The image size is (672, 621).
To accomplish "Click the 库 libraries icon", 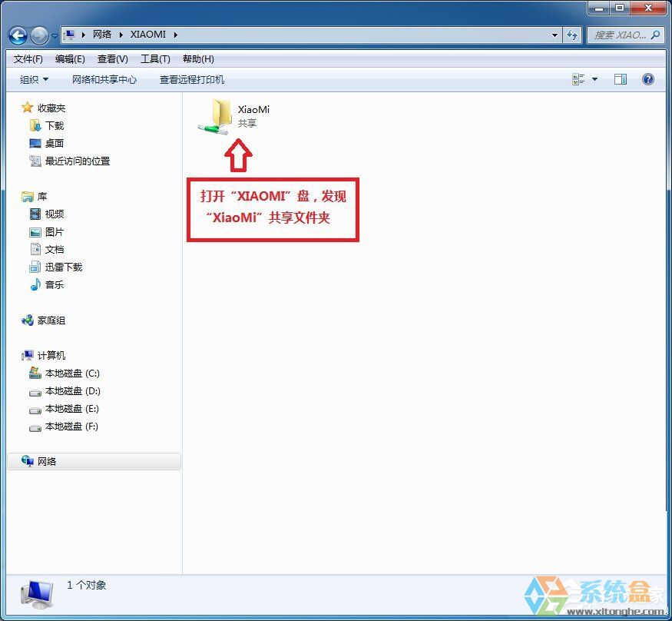I will (27, 197).
